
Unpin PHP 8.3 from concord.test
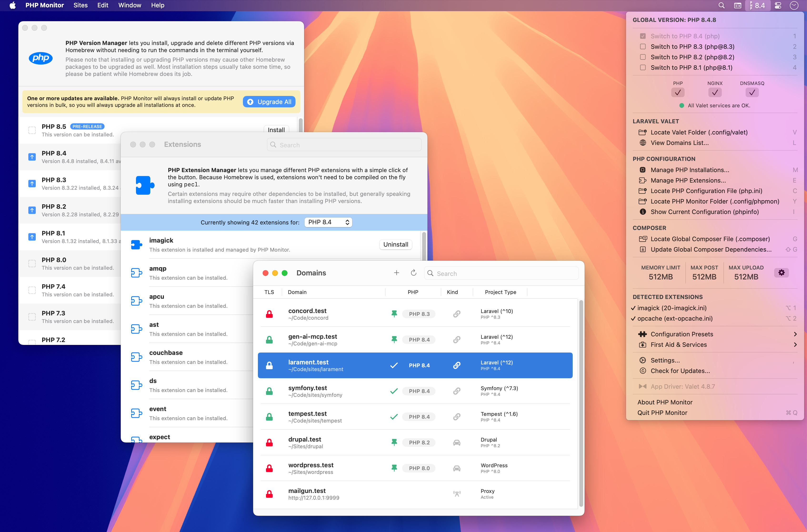tap(394, 313)
